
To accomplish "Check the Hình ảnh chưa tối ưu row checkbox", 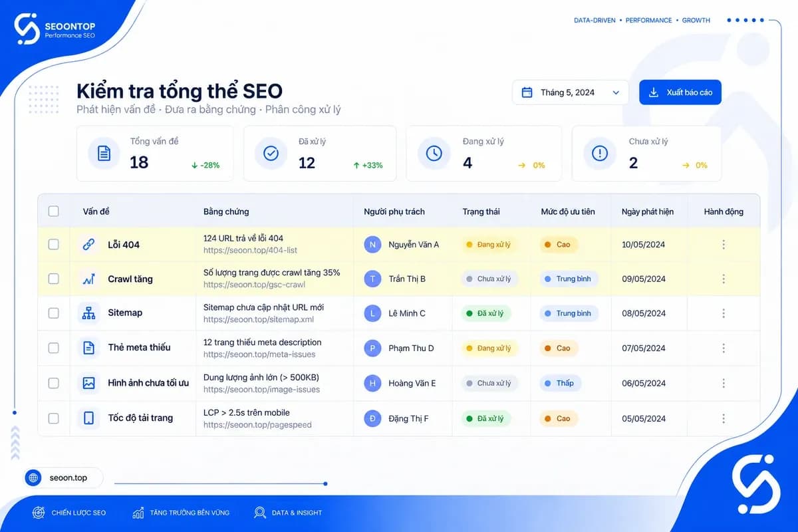I will tap(53, 383).
